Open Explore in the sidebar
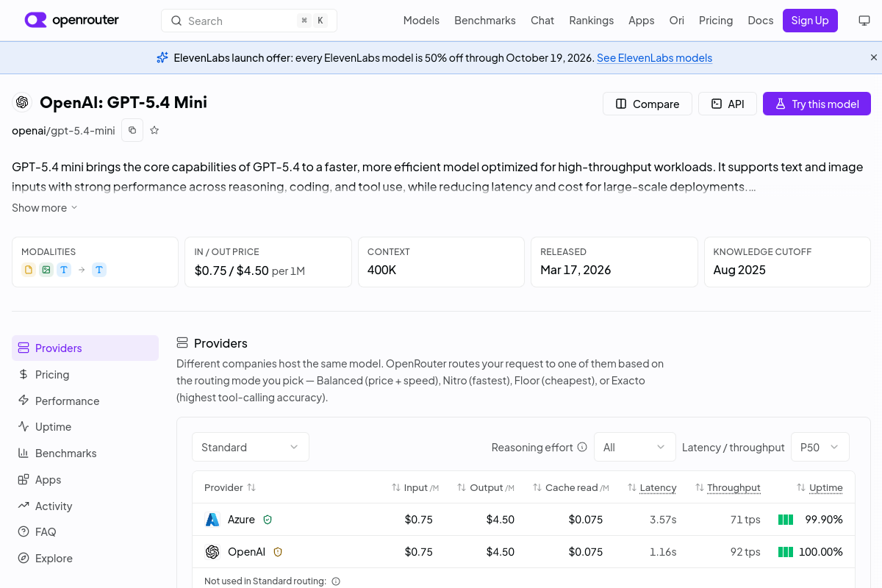Screen dimensions: 882x588 click(85, 559)
